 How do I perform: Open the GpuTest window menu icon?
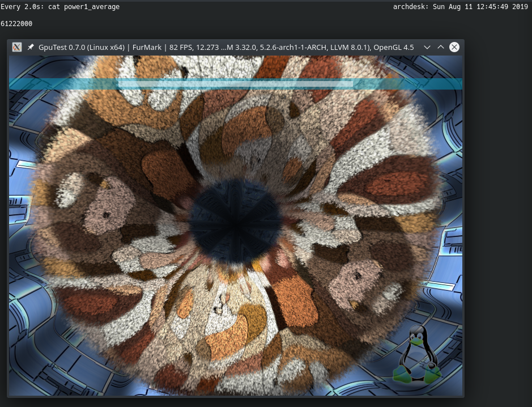click(x=16, y=47)
